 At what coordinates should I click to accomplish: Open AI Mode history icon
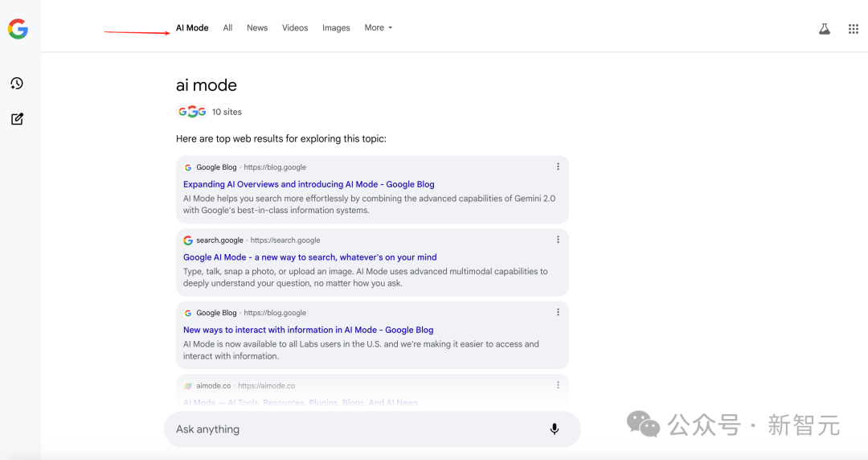click(x=17, y=84)
